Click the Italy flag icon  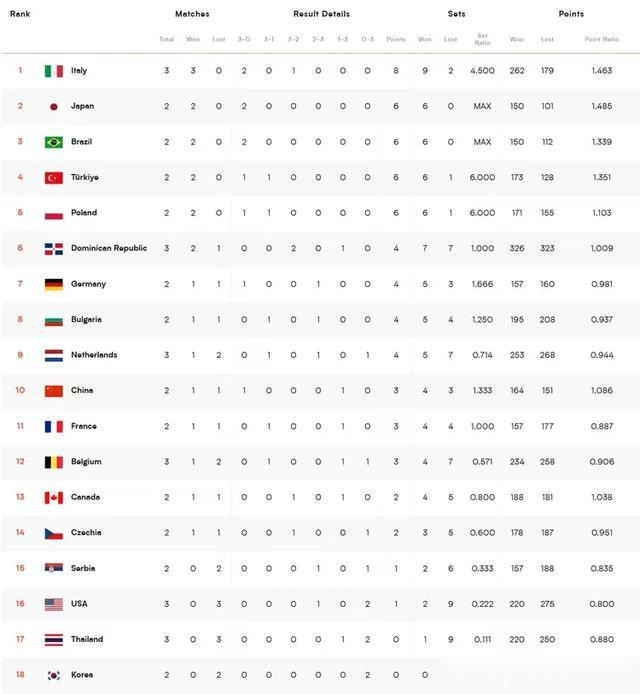(x=54, y=71)
